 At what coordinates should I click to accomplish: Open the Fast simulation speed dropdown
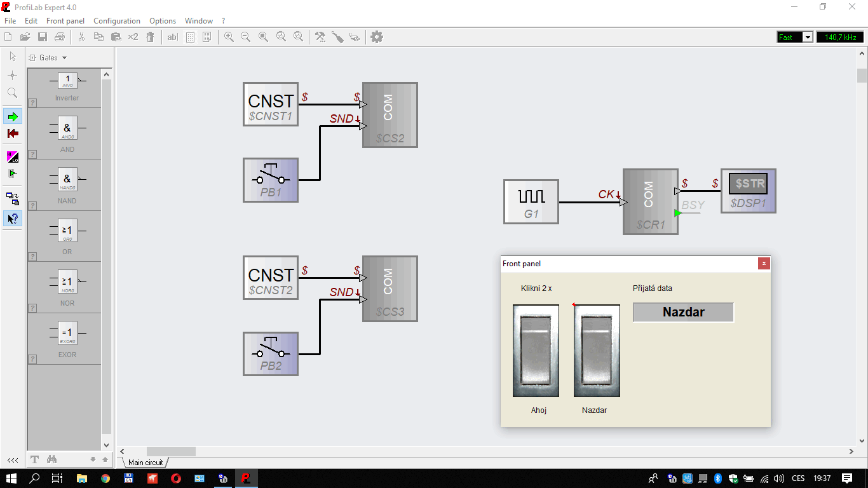(x=808, y=37)
